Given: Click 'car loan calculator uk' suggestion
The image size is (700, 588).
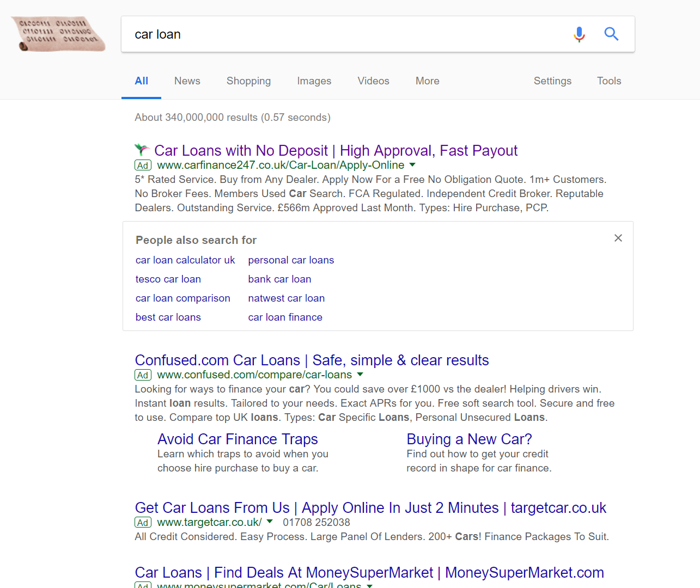Looking at the screenshot, I should (x=185, y=260).
